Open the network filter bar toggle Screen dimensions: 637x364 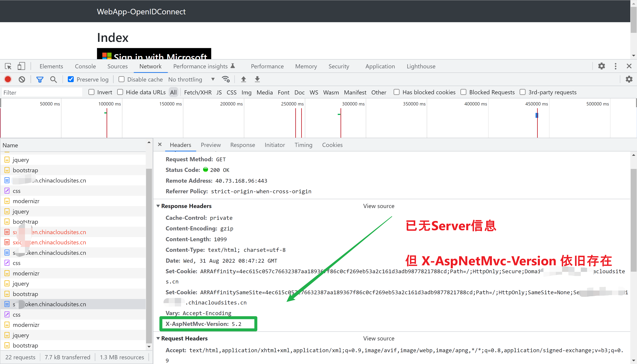[40, 79]
